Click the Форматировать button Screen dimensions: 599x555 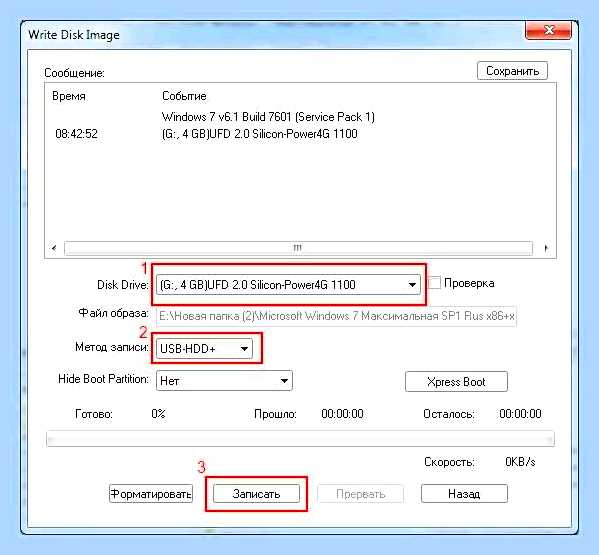click(151, 494)
